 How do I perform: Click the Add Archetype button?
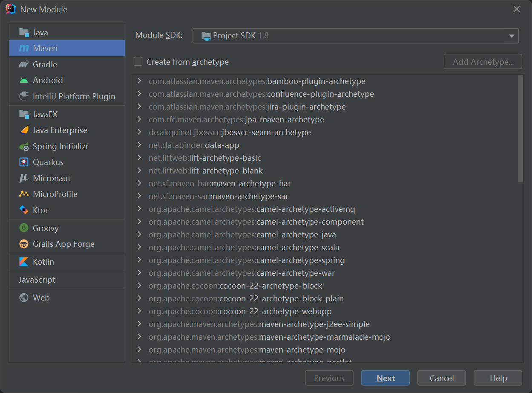click(x=483, y=61)
